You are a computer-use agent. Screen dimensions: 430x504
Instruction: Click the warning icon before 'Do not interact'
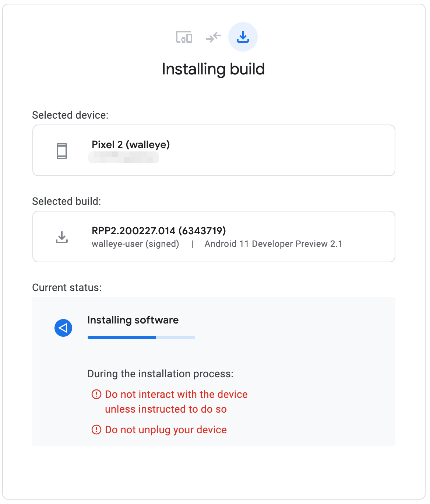[x=96, y=394]
